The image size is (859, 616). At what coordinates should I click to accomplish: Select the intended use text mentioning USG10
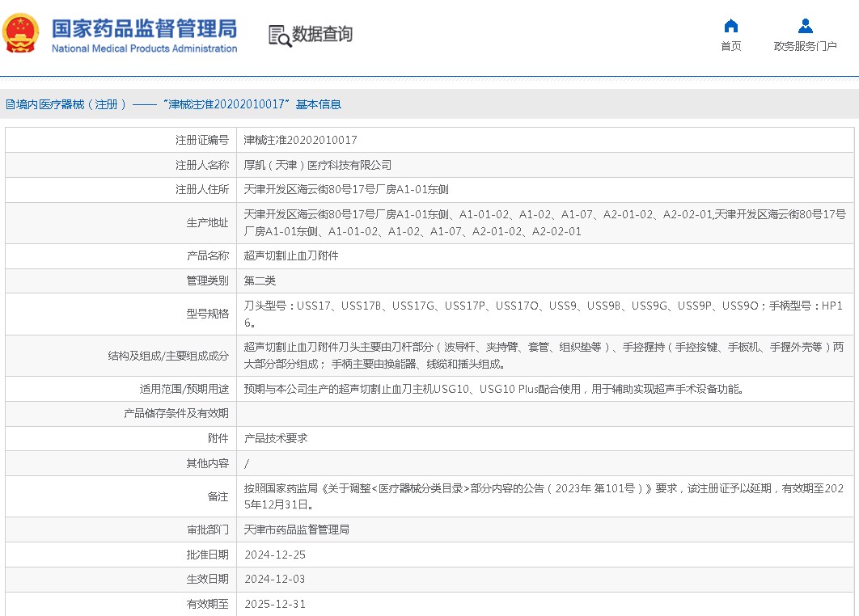pos(493,390)
